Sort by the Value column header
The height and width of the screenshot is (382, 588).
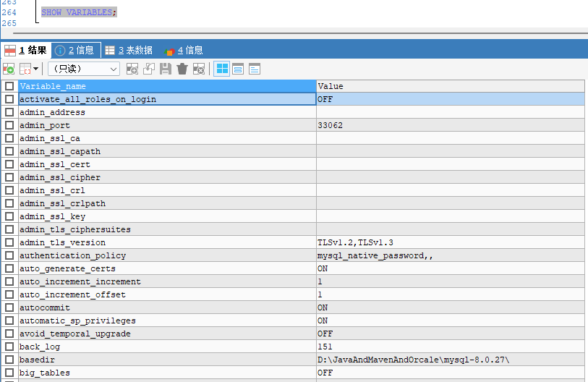click(451, 86)
